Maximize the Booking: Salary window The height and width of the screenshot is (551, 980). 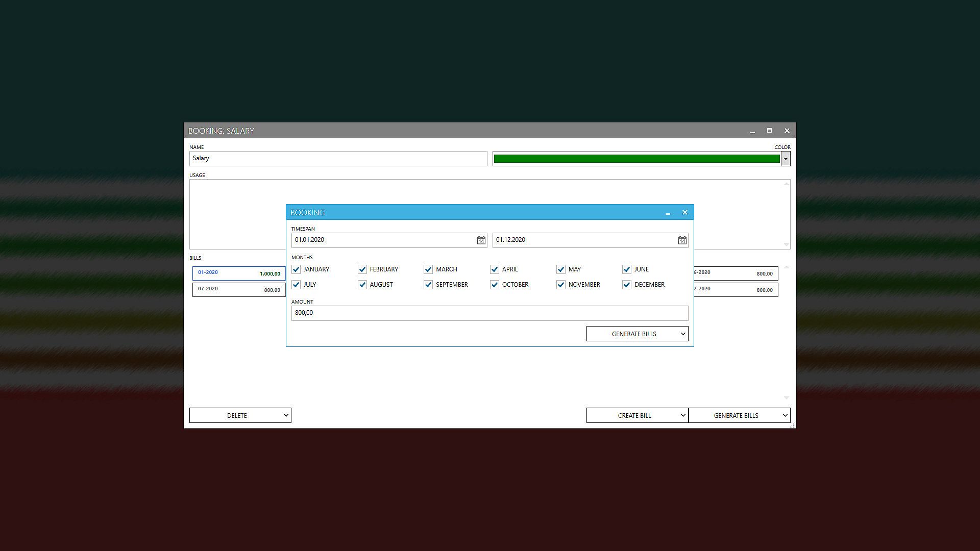point(769,131)
